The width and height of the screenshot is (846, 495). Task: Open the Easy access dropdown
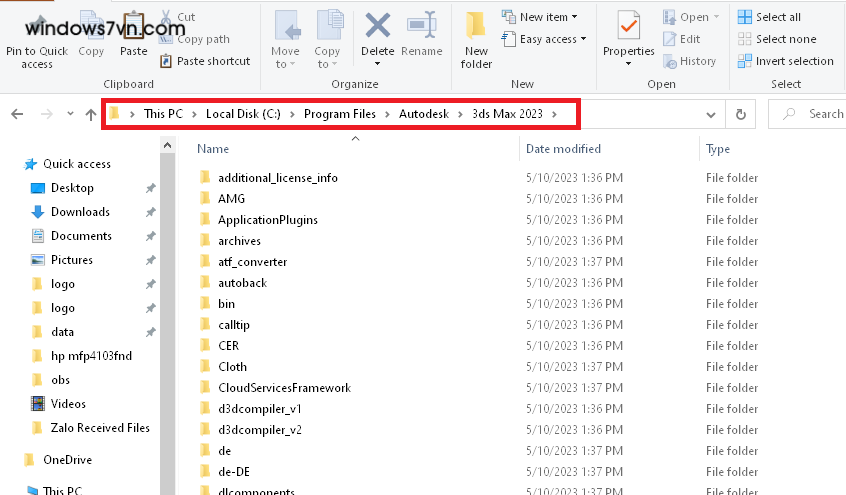[552, 39]
